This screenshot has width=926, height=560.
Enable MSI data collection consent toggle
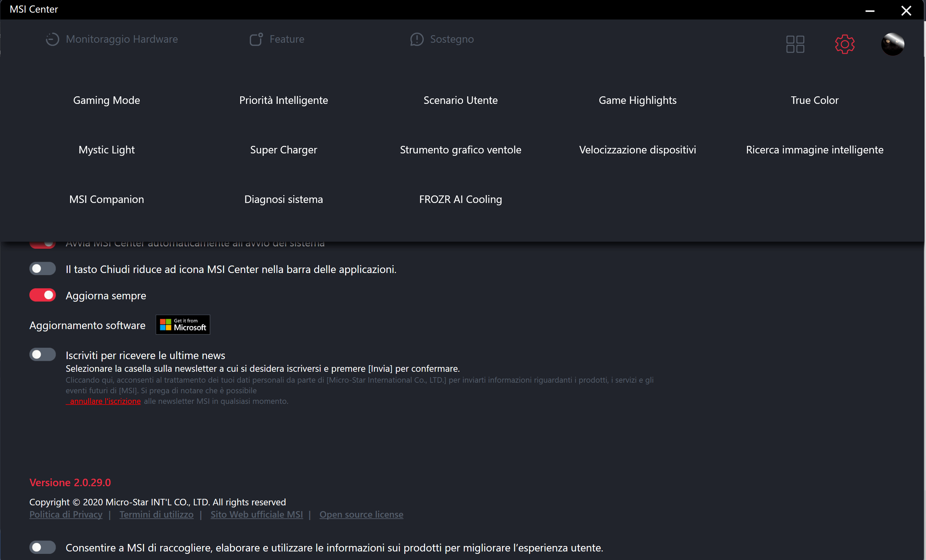click(x=42, y=547)
